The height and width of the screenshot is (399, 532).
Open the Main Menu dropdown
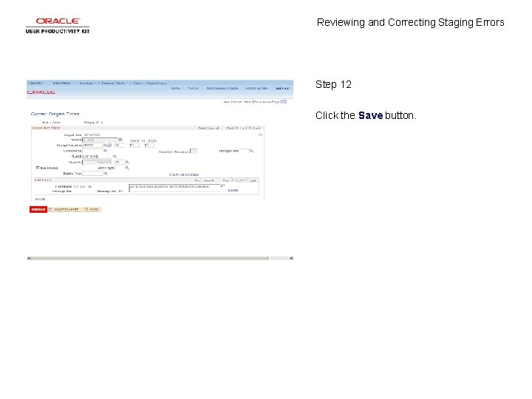(x=62, y=83)
